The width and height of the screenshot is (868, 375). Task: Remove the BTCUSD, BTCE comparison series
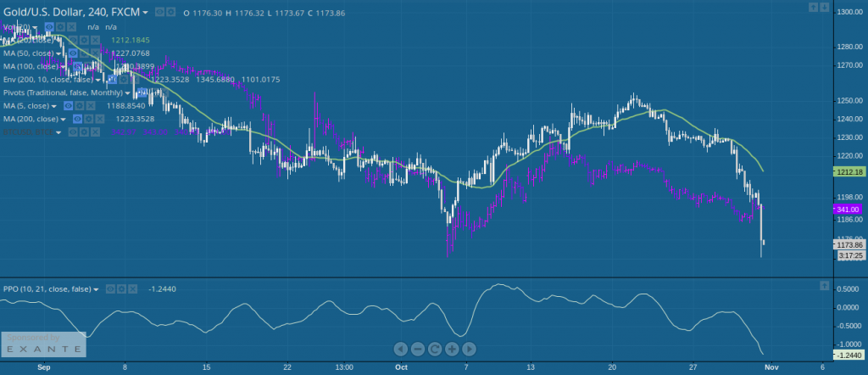pos(95,132)
